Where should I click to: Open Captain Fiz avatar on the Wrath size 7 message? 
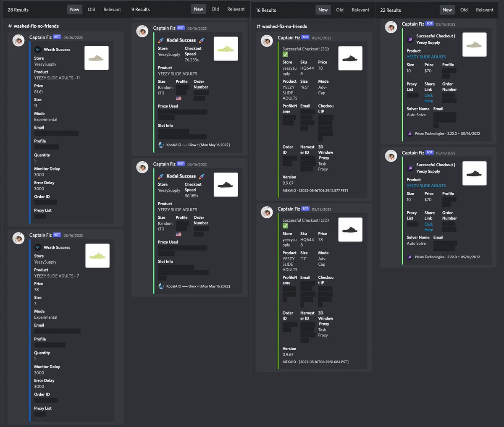pyautogui.click(x=18, y=238)
